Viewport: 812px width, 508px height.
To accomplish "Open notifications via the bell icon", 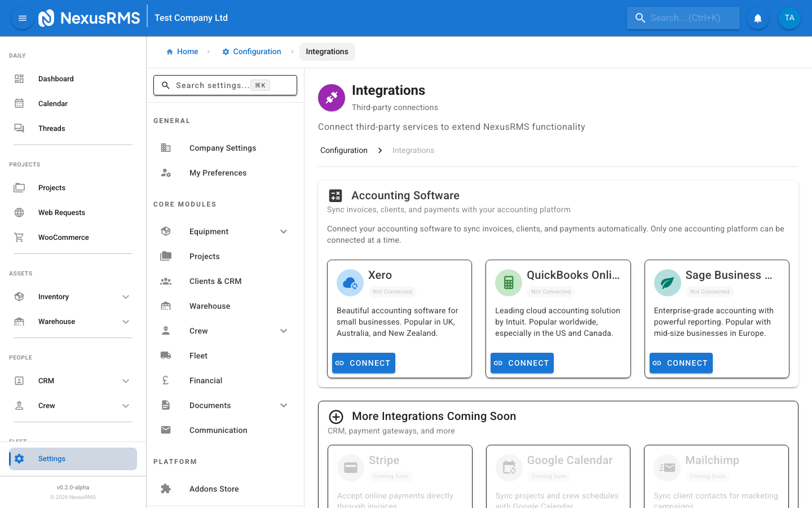I will [x=757, y=17].
